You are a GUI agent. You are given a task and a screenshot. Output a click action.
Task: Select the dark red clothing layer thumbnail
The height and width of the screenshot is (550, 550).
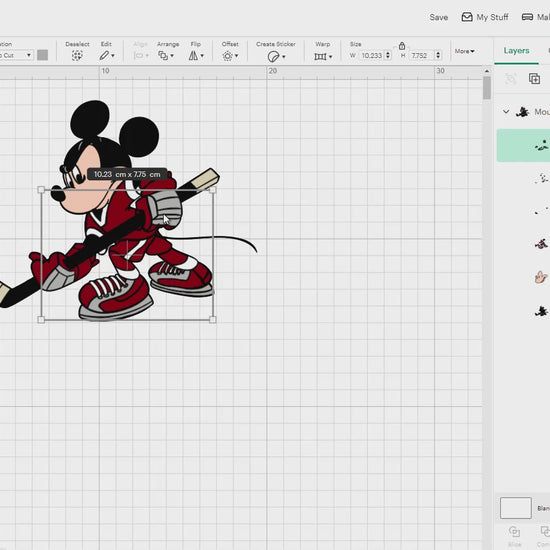[541, 243]
